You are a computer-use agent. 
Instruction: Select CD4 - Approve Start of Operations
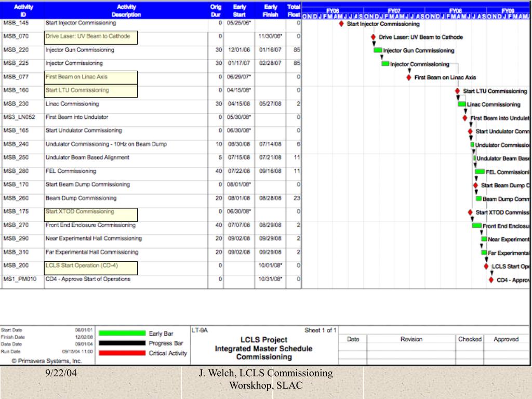[88, 279]
